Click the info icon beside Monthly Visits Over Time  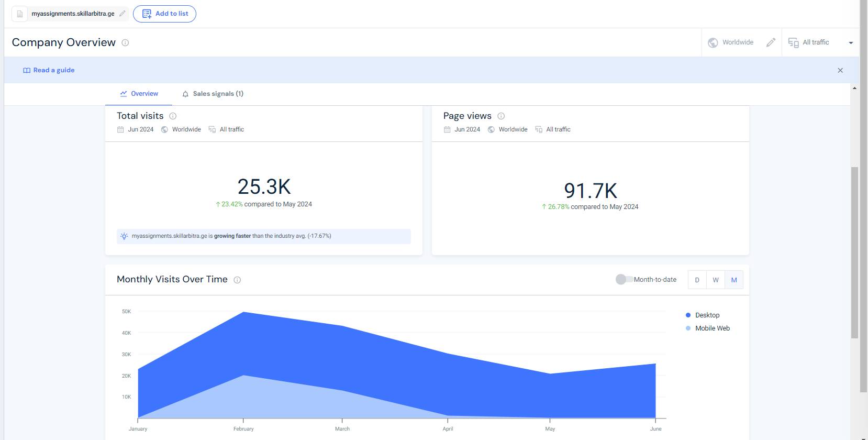point(237,280)
